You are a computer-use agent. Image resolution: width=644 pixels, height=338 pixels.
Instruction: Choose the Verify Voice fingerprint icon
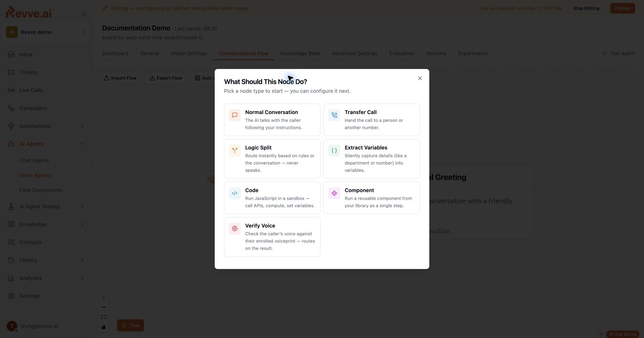tap(235, 228)
